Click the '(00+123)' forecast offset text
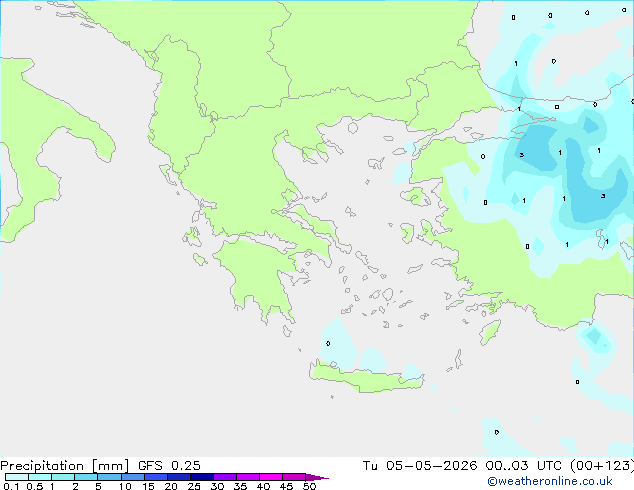Viewport: 634px width, 490px height. coord(602,466)
